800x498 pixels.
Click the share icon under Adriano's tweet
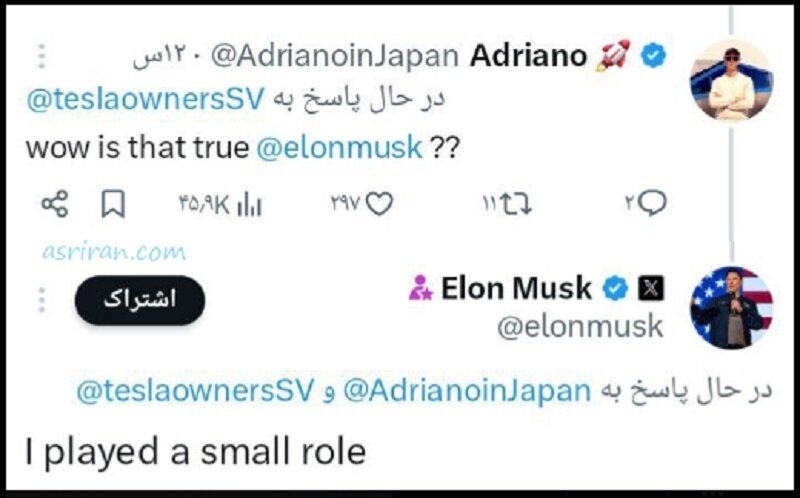point(54,205)
